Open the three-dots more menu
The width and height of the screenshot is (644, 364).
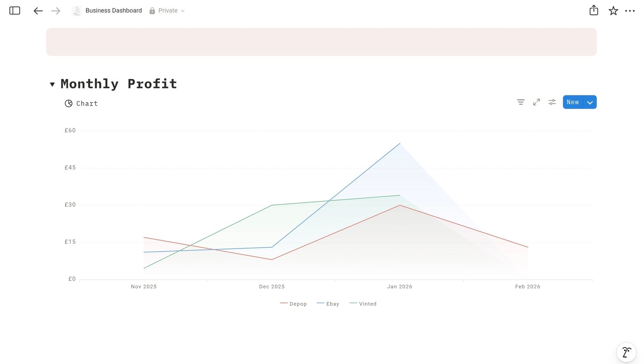[x=630, y=11]
